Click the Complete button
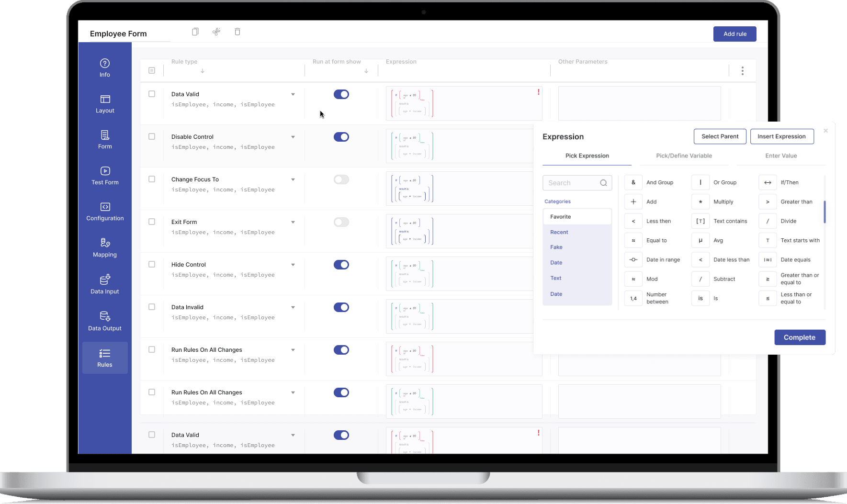Screen dimensions: 847x504 (800, 337)
